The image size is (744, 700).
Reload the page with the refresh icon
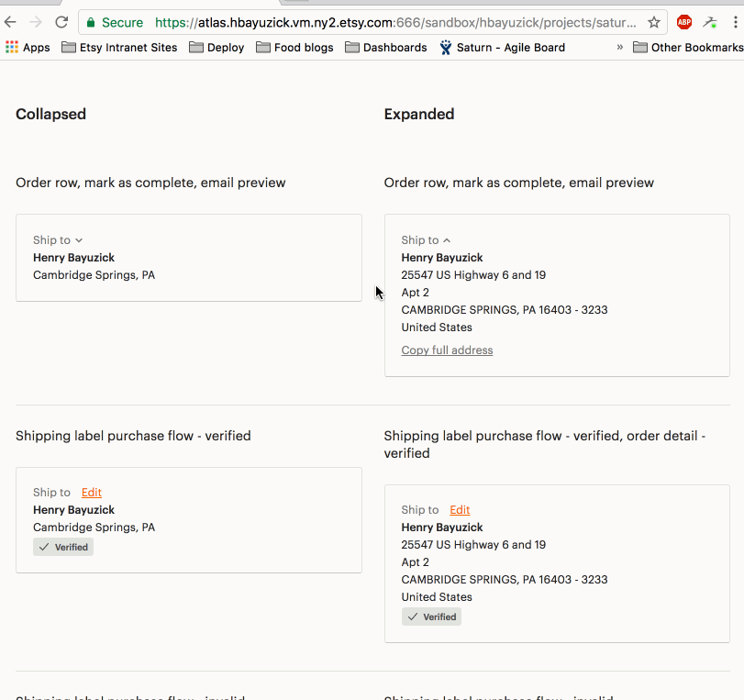point(61,22)
